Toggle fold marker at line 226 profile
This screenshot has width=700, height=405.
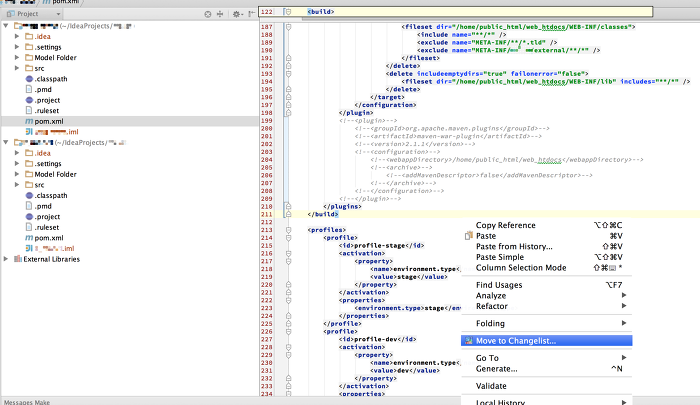click(288, 332)
